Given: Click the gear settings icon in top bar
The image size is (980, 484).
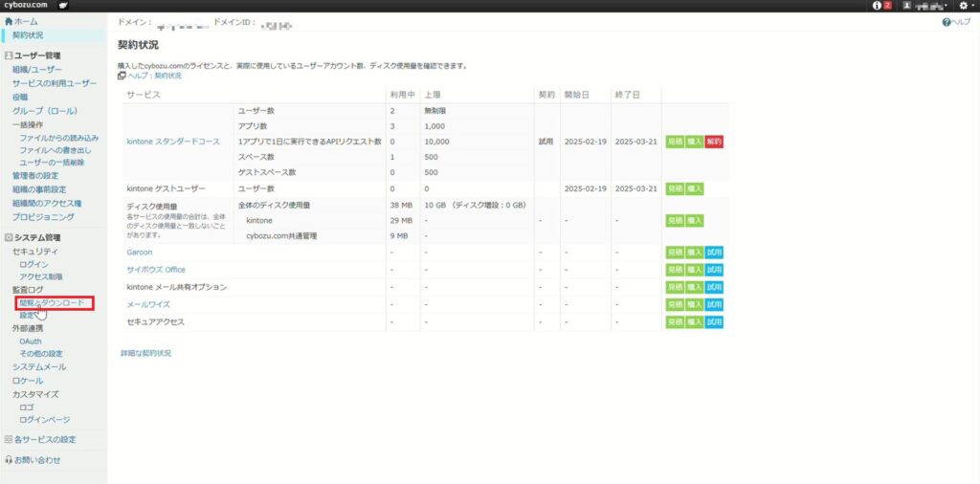Looking at the screenshot, I should (x=963, y=6).
